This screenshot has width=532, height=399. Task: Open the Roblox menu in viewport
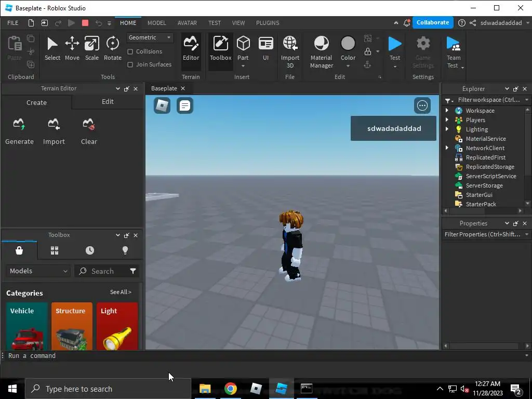162,105
